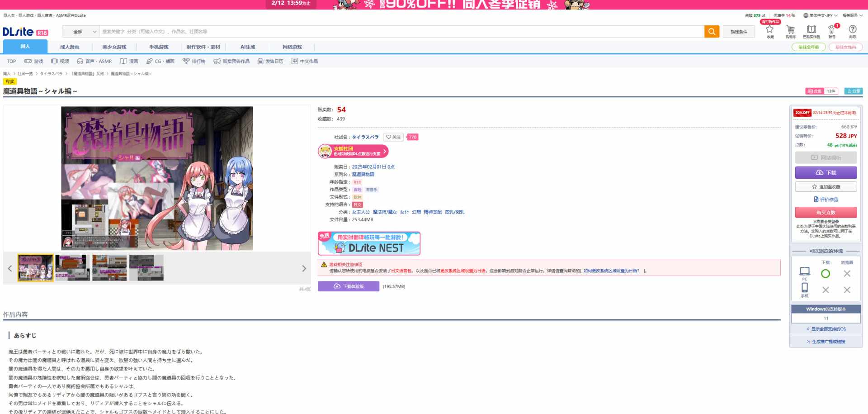Switch to female-oriented site (前往女性向)
The height and width of the screenshot is (414, 868).
coord(846,47)
